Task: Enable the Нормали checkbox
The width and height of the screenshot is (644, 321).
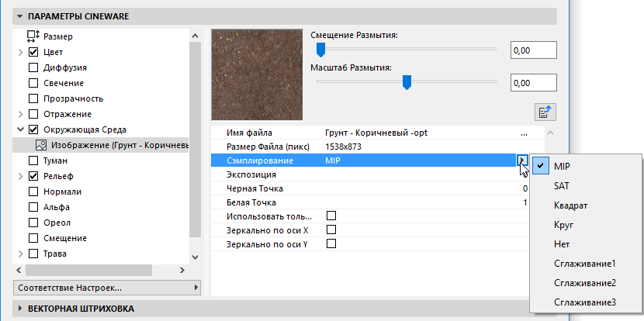Action: [33, 192]
